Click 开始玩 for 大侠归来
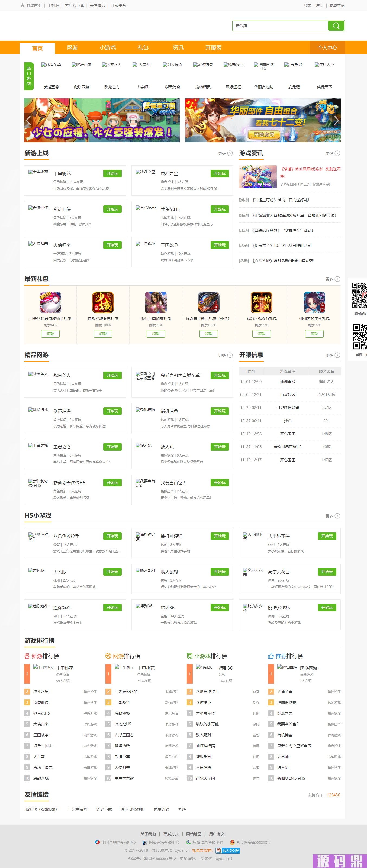367x868 pixels. point(112,245)
